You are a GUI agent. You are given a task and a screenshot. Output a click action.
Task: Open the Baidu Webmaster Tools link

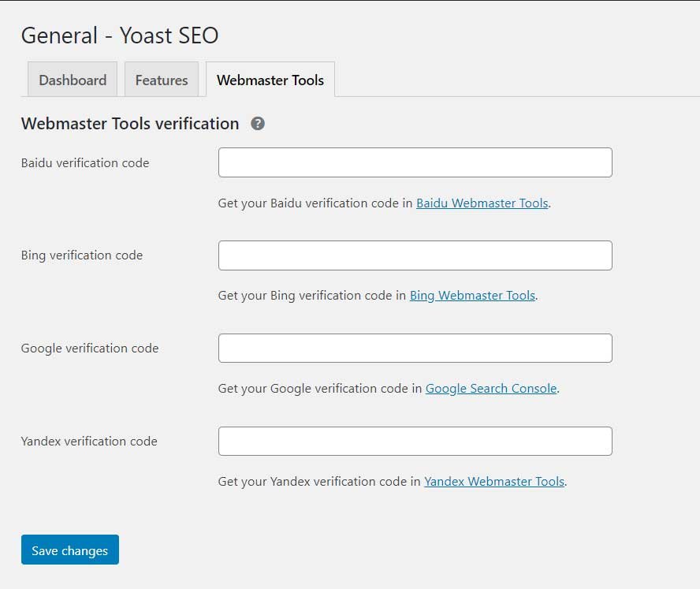pos(482,203)
